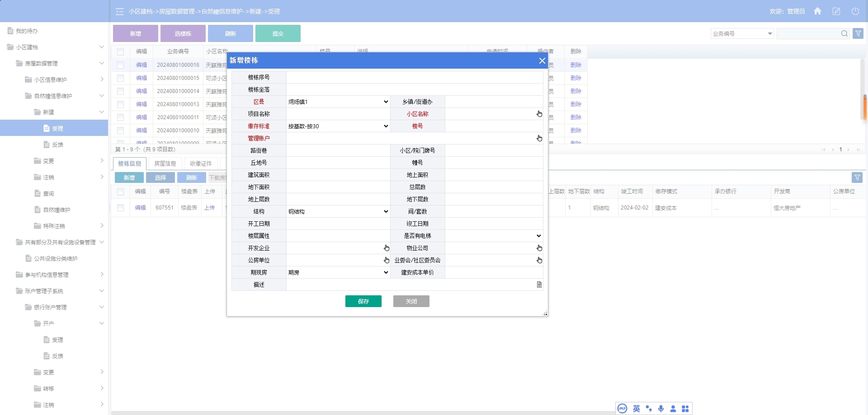Click the purple 新增 toolbar button

coord(136,33)
